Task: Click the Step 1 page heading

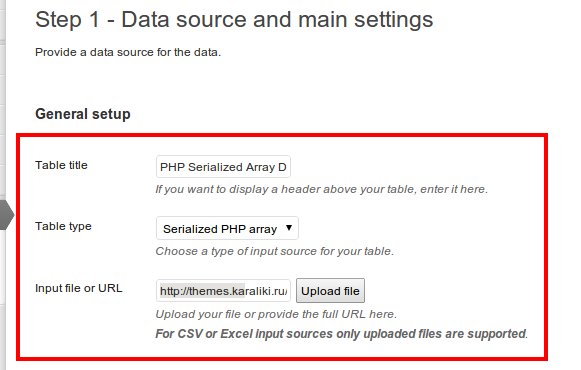Action: (234, 20)
